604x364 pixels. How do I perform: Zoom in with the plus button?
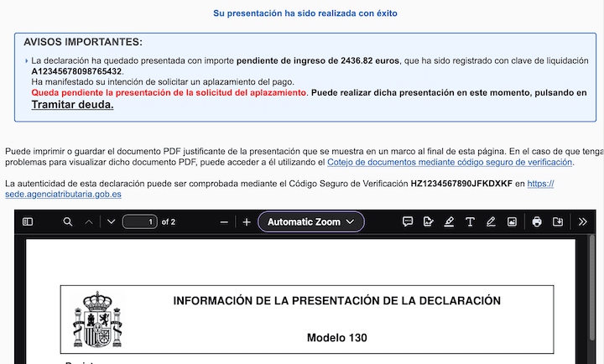247,222
